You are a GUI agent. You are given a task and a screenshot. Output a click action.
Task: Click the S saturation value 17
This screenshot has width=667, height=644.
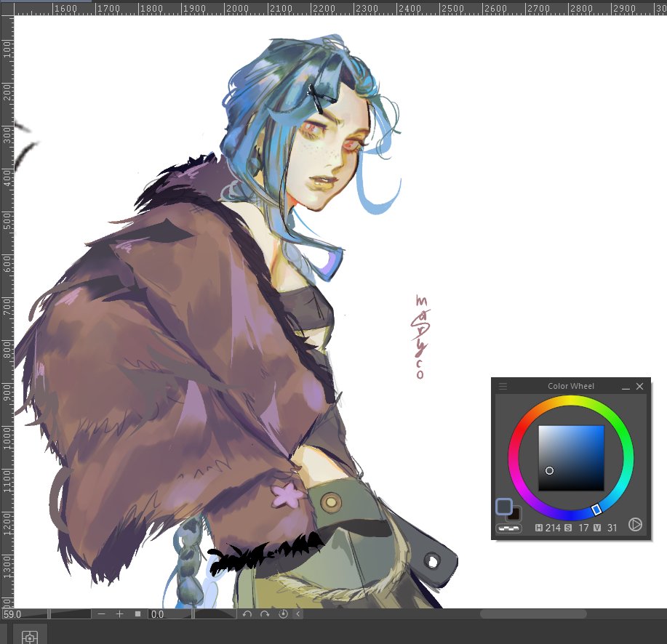(x=583, y=528)
